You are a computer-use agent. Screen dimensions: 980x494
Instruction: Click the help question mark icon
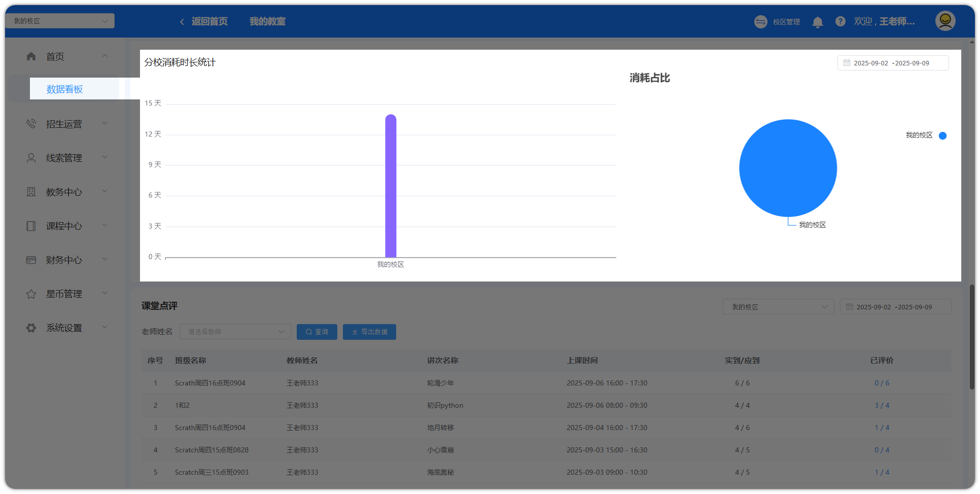coord(841,21)
